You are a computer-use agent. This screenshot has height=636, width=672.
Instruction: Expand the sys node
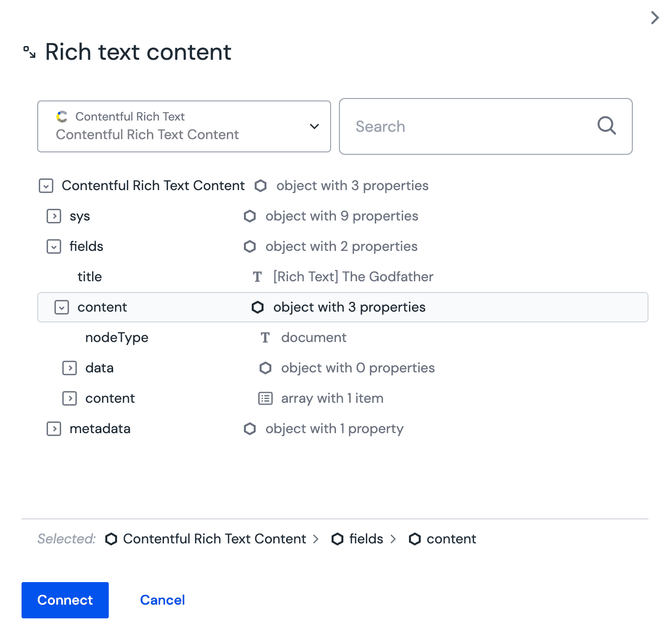54,216
